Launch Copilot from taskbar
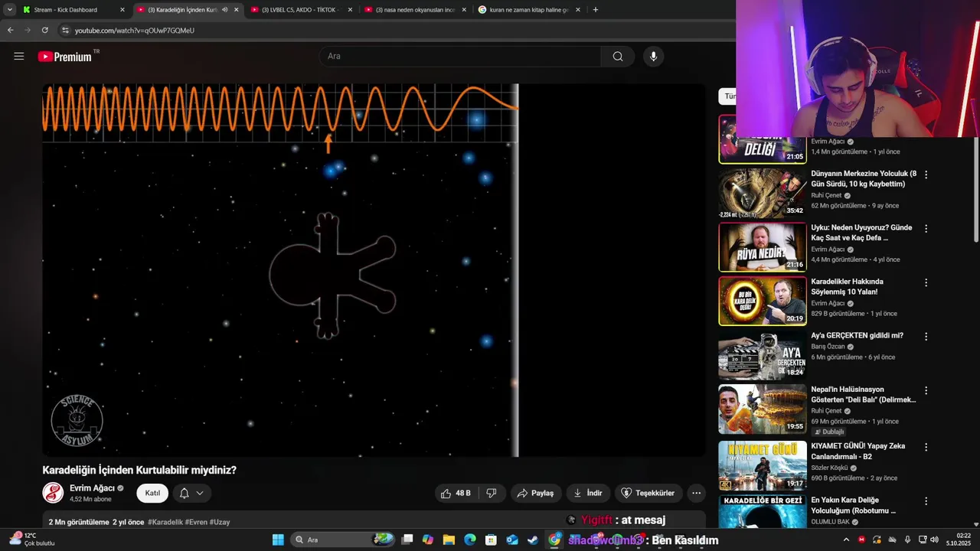 [428, 540]
